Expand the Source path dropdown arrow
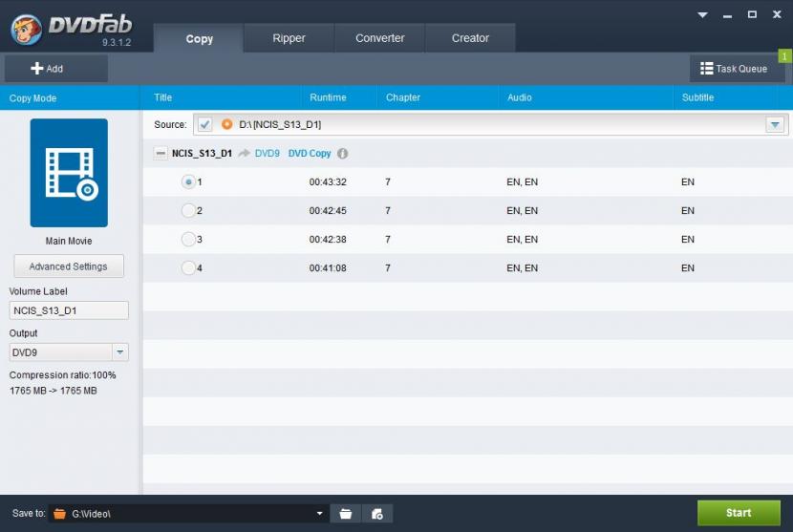Image resolution: width=793 pixels, height=532 pixels. [774, 125]
